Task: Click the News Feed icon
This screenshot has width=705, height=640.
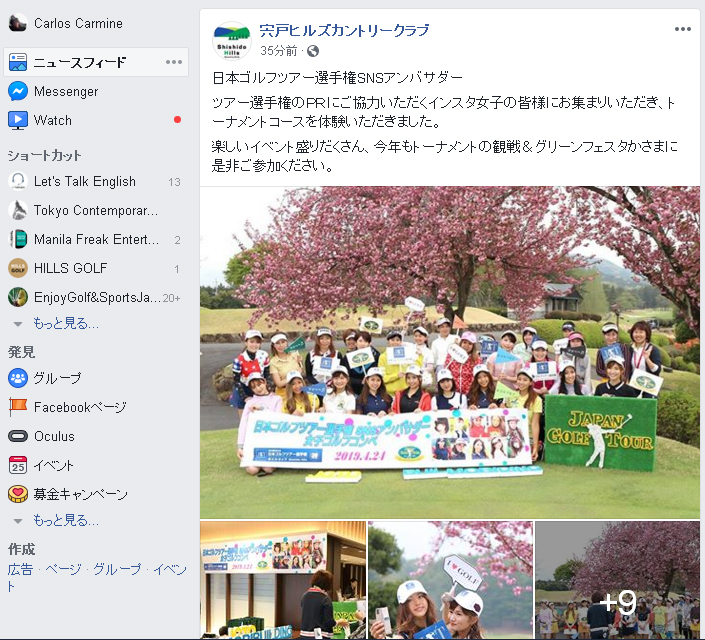Action: (18, 62)
